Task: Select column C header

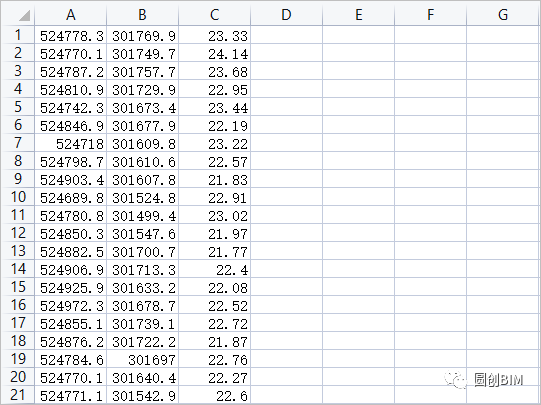Action: 215,14
